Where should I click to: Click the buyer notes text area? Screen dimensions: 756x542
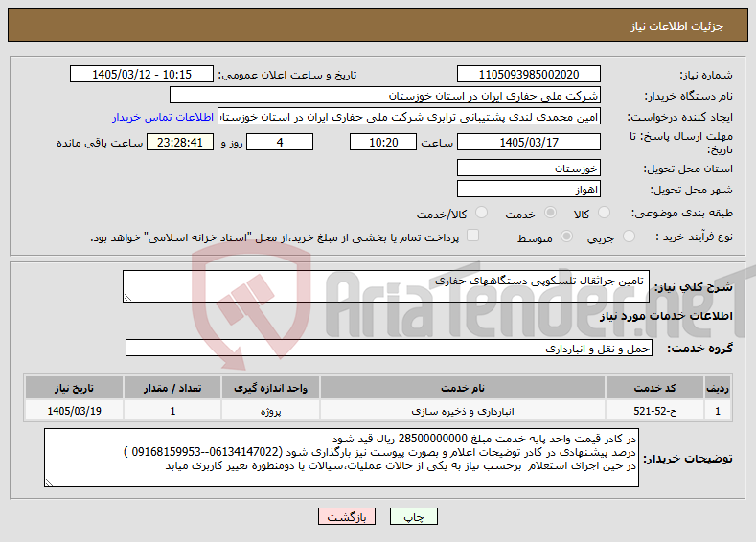click(x=341, y=458)
